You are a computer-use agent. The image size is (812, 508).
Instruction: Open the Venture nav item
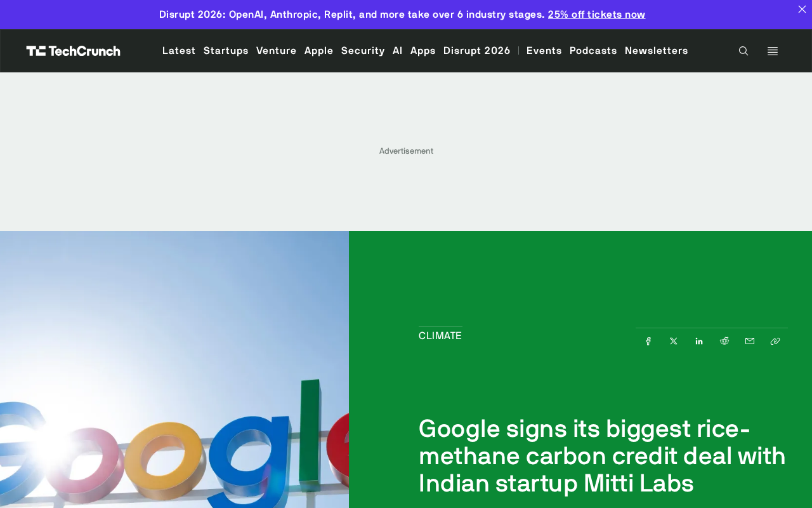tap(277, 51)
